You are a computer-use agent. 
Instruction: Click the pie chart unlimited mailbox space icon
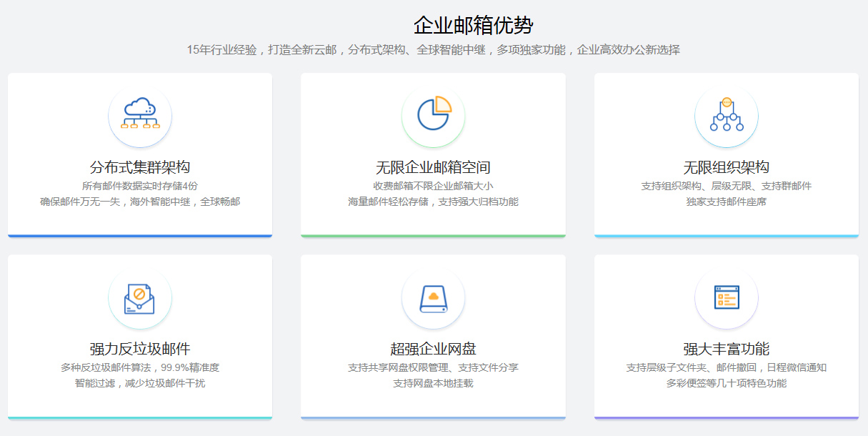[434, 115]
